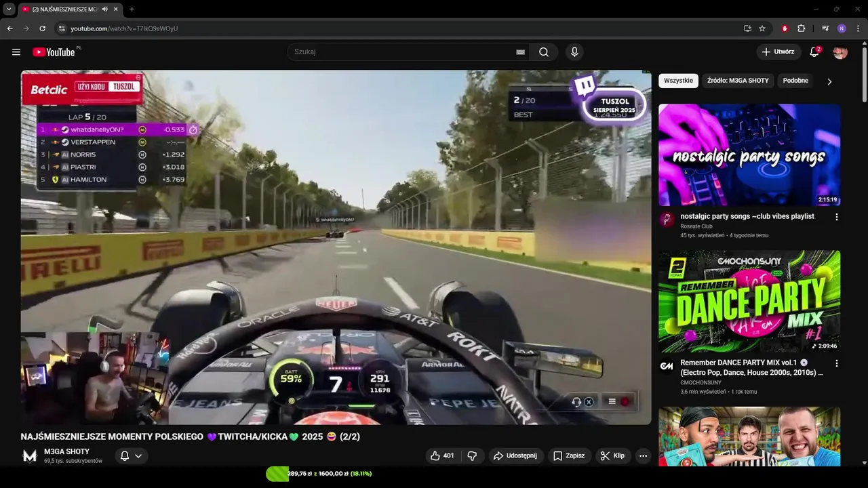The height and width of the screenshot is (488, 868).
Task: Open Roseate Club channel icon
Action: coord(667,220)
